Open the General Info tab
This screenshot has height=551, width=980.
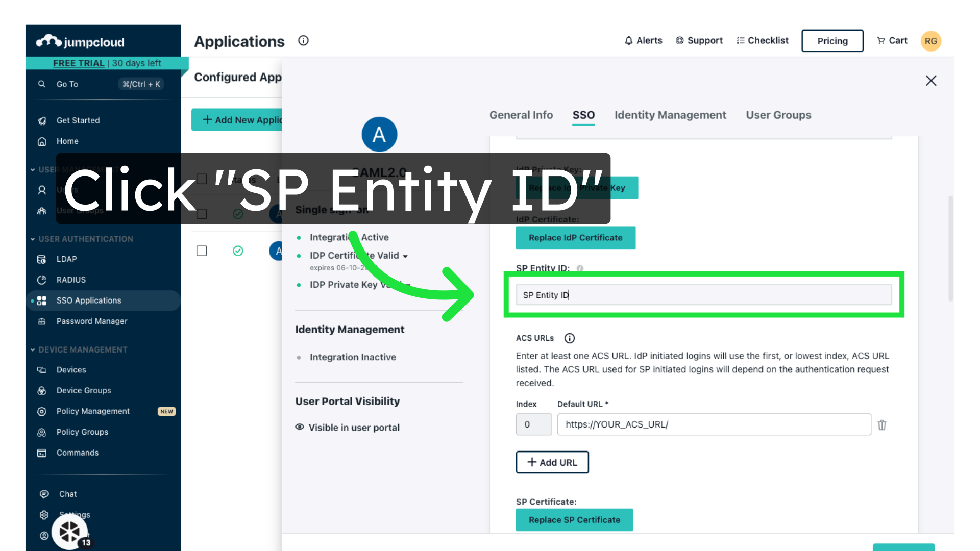click(x=521, y=115)
